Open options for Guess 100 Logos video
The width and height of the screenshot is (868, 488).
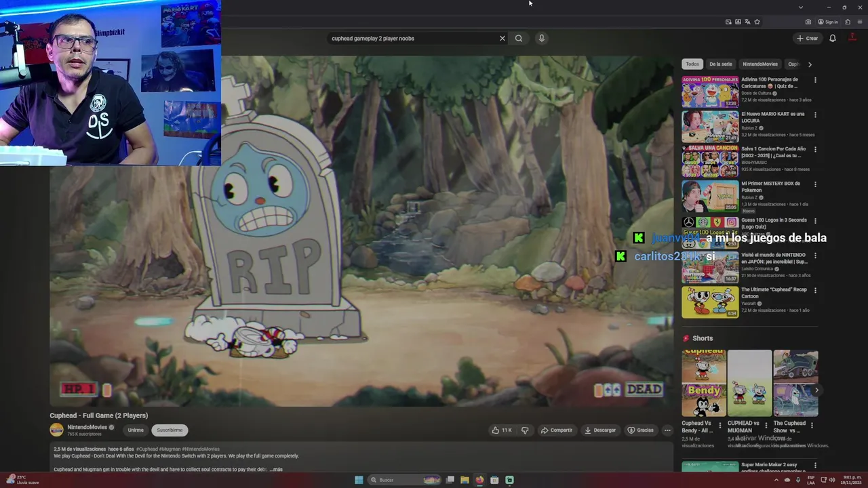click(815, 221)
